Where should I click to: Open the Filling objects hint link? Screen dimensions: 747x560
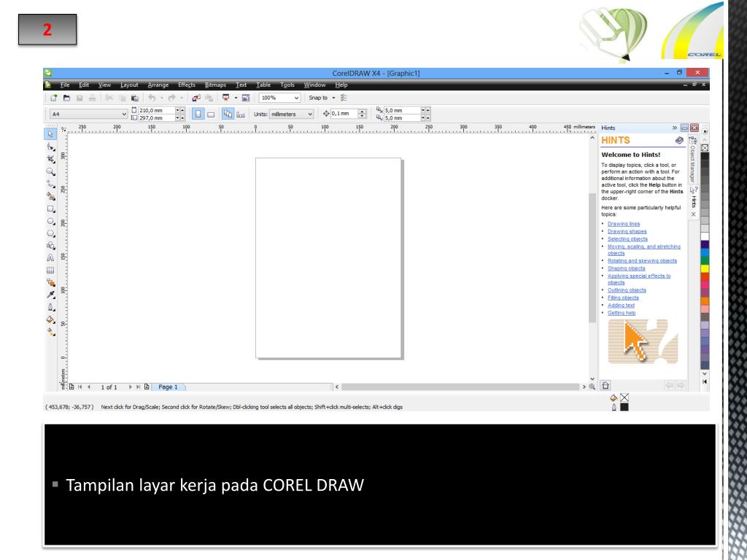[x=623, y=297]
